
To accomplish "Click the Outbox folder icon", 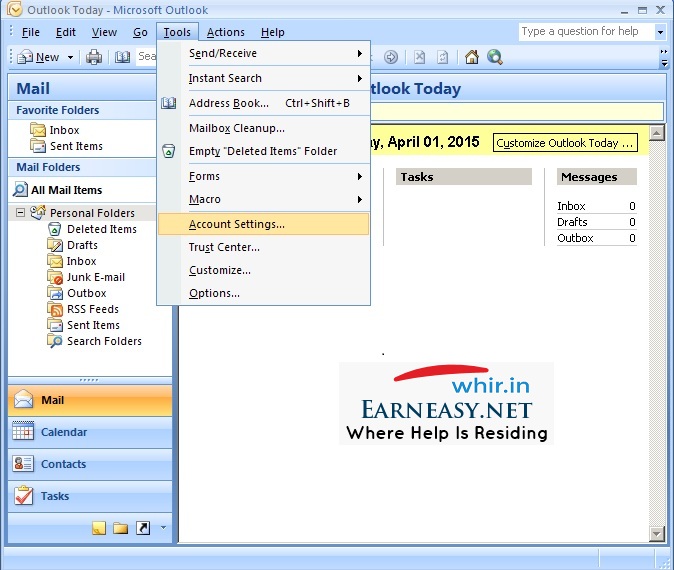I will point(55,293).
